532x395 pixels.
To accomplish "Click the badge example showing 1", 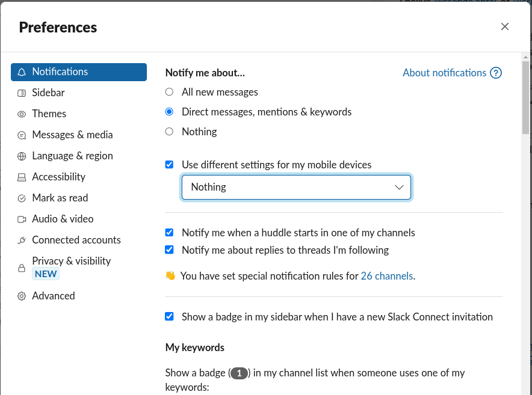I will (239, 373).
